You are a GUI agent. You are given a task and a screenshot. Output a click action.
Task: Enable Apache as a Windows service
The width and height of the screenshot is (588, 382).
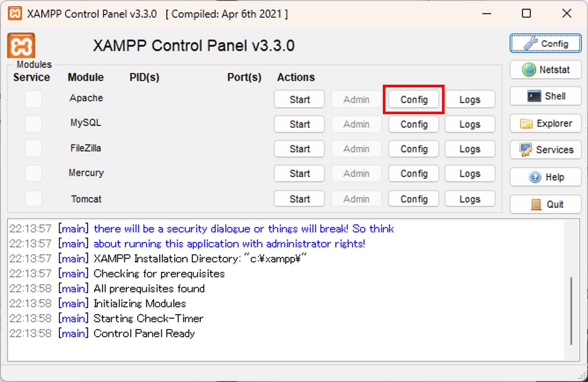(33, 99)
